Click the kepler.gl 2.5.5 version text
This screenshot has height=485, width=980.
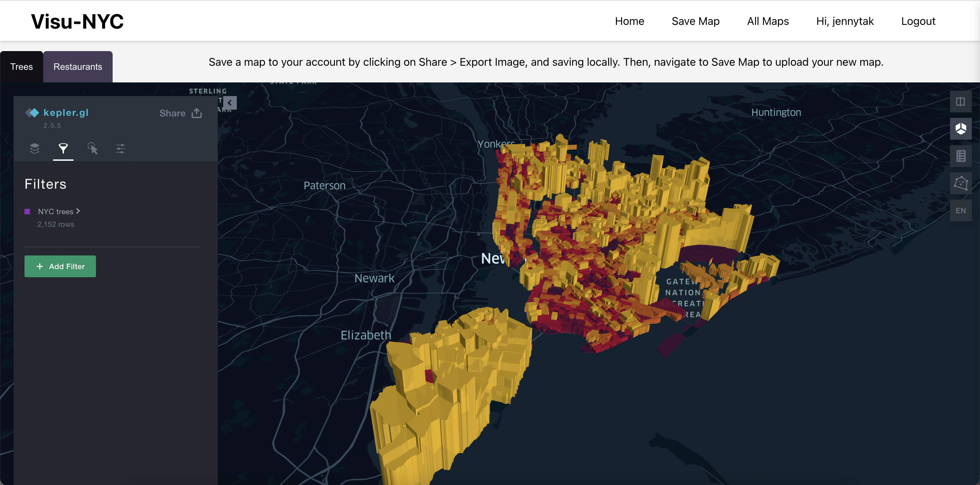52,125
